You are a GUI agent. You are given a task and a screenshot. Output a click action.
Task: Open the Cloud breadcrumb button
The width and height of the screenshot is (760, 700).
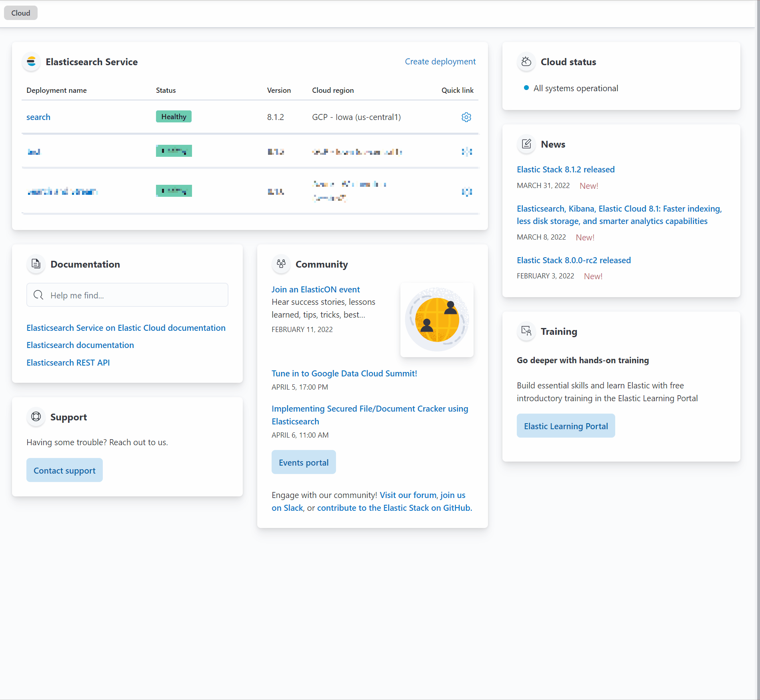[x=21, y=13]
